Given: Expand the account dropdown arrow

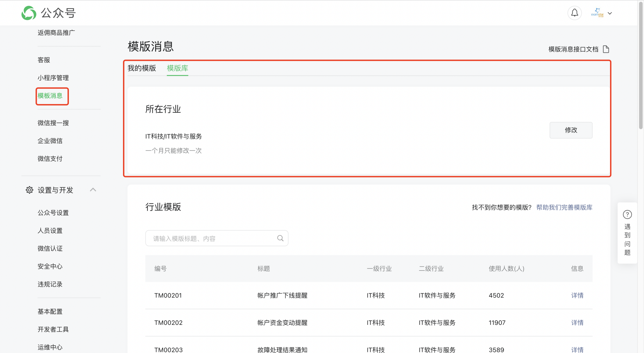Looking at the screenshot, I should tap(610, 13).
